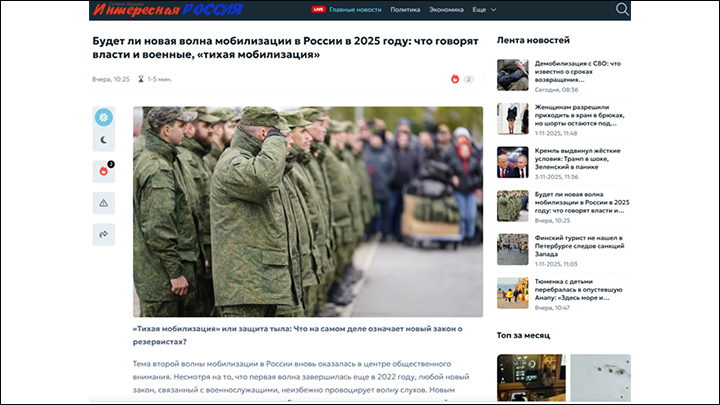Click the fire reaction button in sidebar
The image size is (720, 405).
point(104,174)
